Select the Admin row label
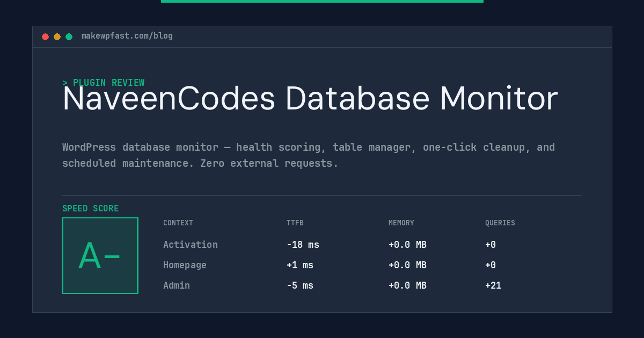This screenshot has width=644, height=338. (177, 285)
